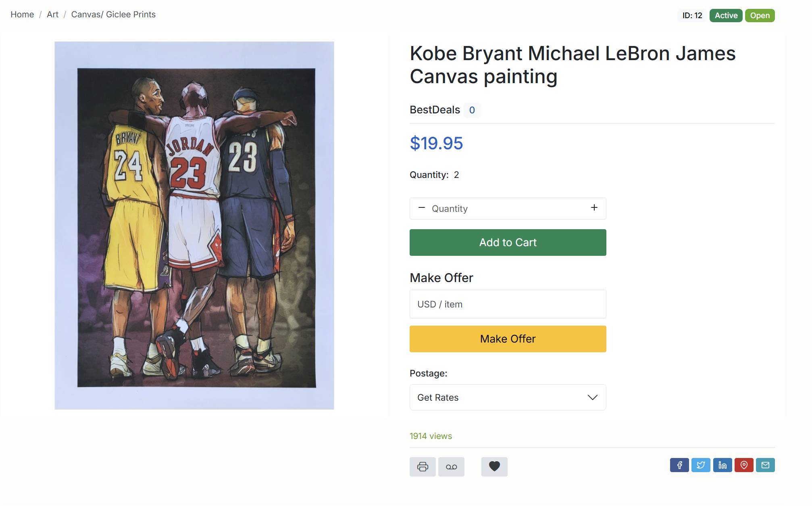Share listing by email icon
Viewport: 812px width, 506px height.
765,465
